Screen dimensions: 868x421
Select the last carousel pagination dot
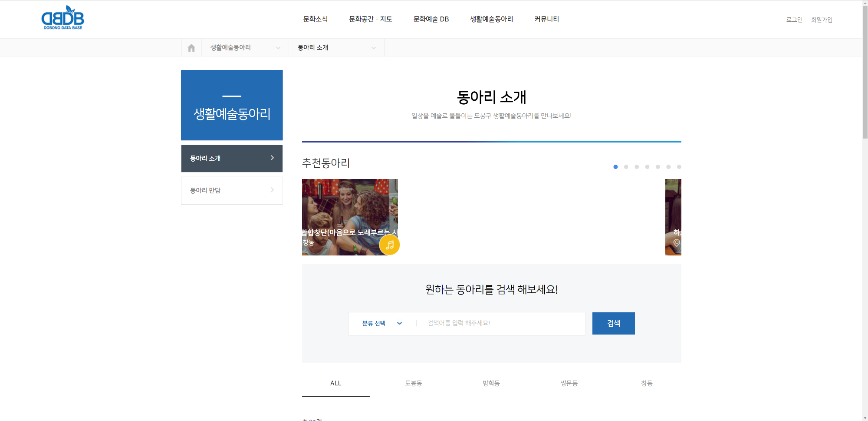pos(679,167)
